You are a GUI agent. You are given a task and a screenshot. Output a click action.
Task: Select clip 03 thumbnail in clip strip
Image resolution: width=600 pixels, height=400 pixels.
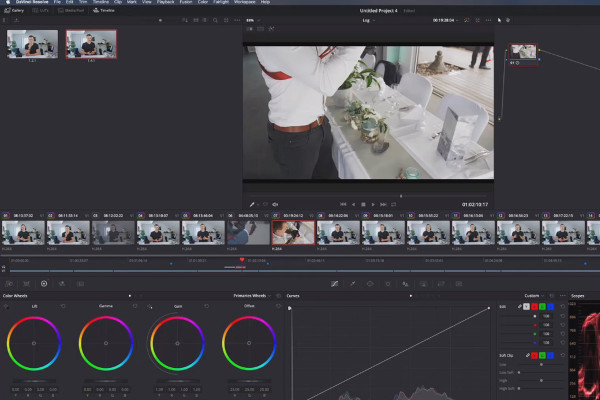113,232
